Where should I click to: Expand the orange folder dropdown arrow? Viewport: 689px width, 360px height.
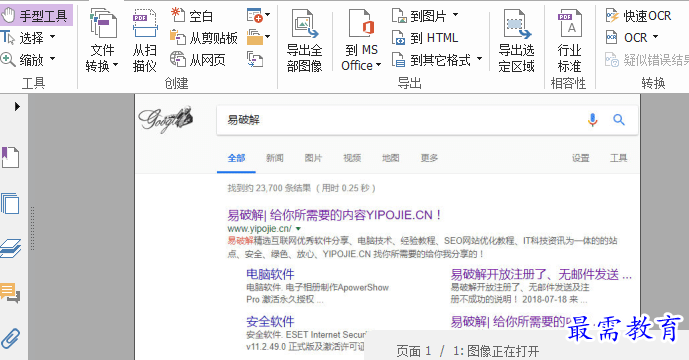point(267,36)
